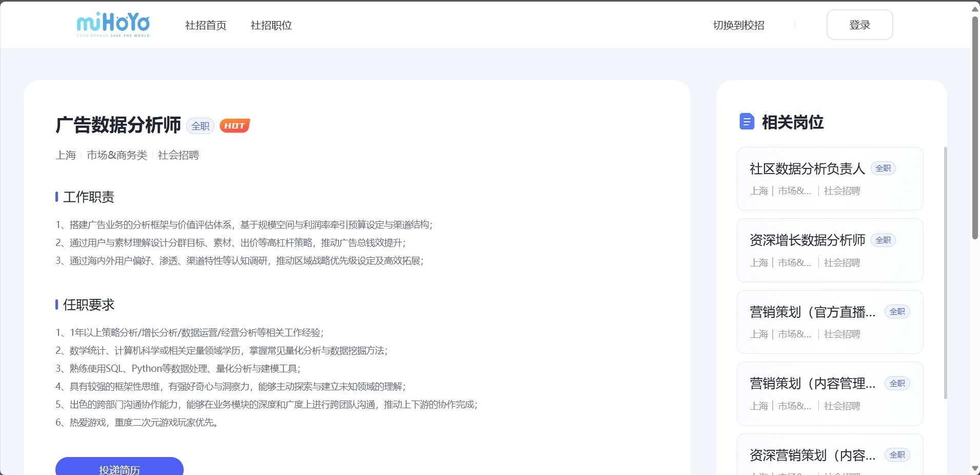Click the document icon beside 相关岗位
This screenshot has width=980, height=475.
pos(747,122)
